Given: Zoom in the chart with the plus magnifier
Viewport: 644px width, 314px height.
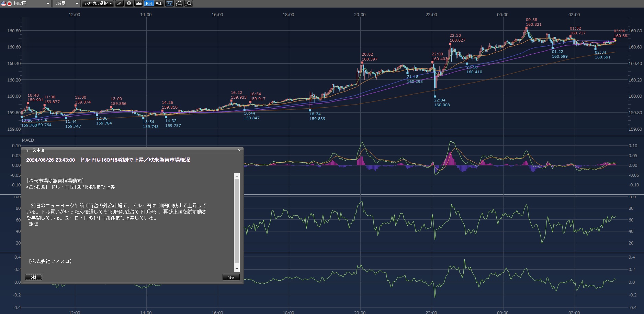Looking at the screenshot, I should click(189, 3).
